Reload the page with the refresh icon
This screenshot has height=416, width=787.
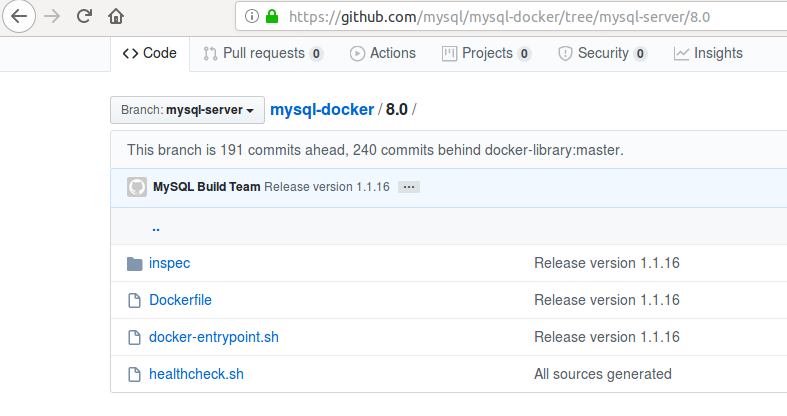[84, 16]
